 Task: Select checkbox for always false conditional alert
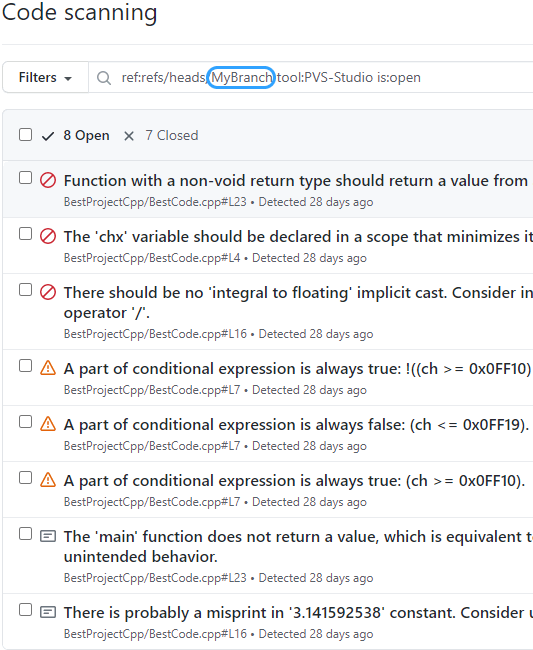(26, 422)
